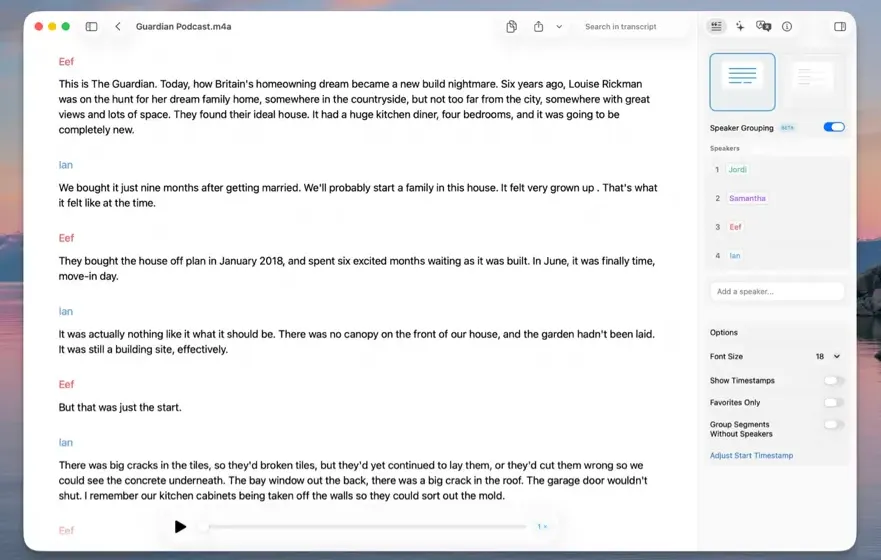Image resolution: width=881 pixels, height=560 pixels.
Task: Select speaker 4 Ian in speakers list
Action: 734,256
